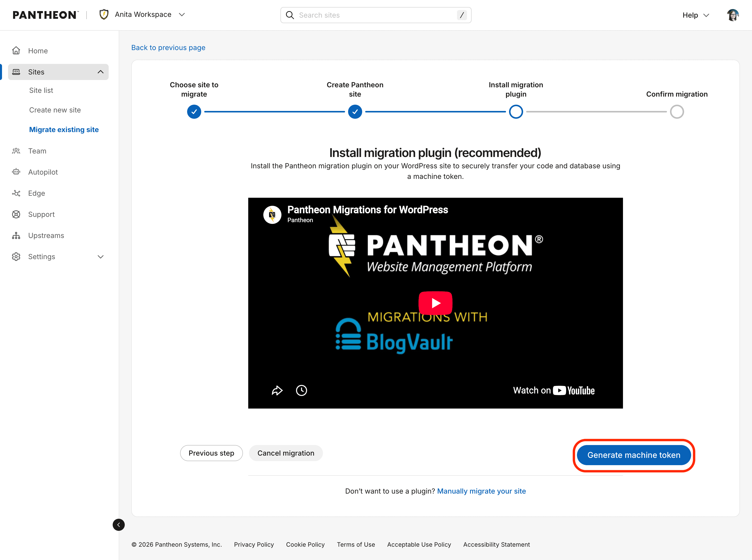The image size is (752, 560).
Task: Click the Pantheon channel avatar in video
Action: pos(272,215)
